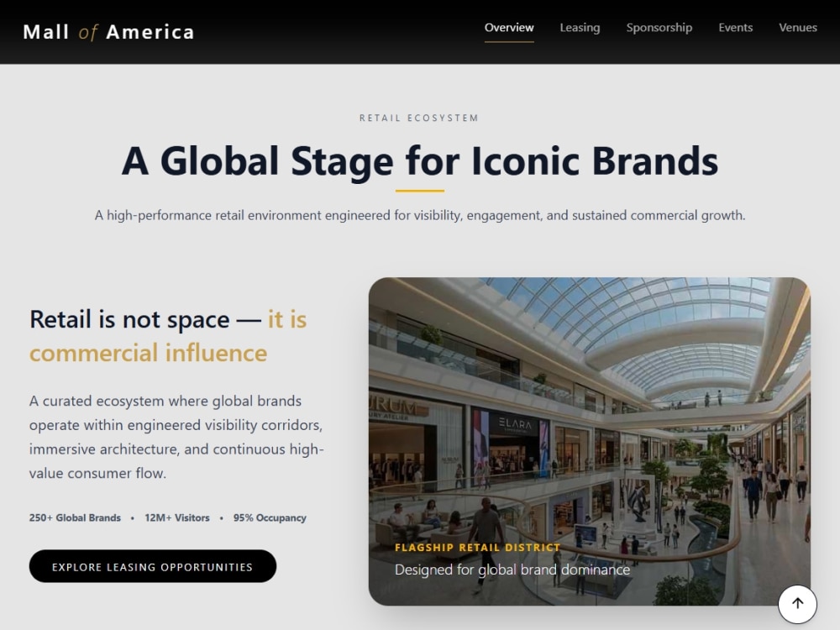The image size is (840, 630).
Task: Open the Venues nav item
Action: pos(798,28)
